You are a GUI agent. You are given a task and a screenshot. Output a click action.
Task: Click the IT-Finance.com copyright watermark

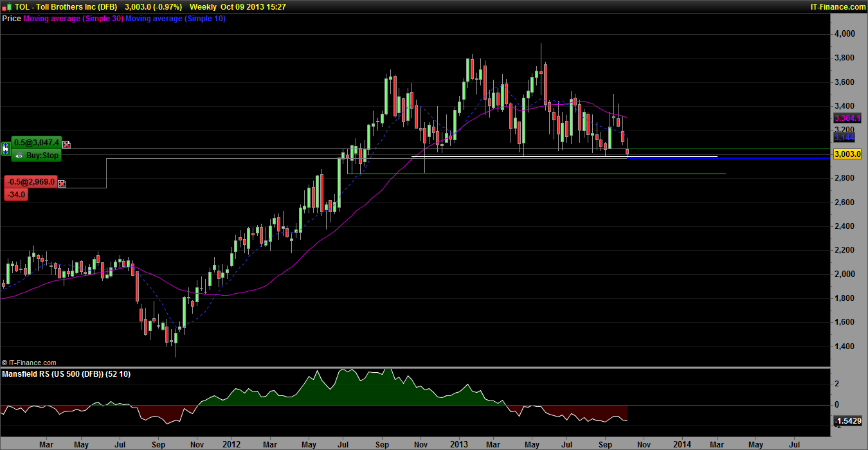coord(29,363)
